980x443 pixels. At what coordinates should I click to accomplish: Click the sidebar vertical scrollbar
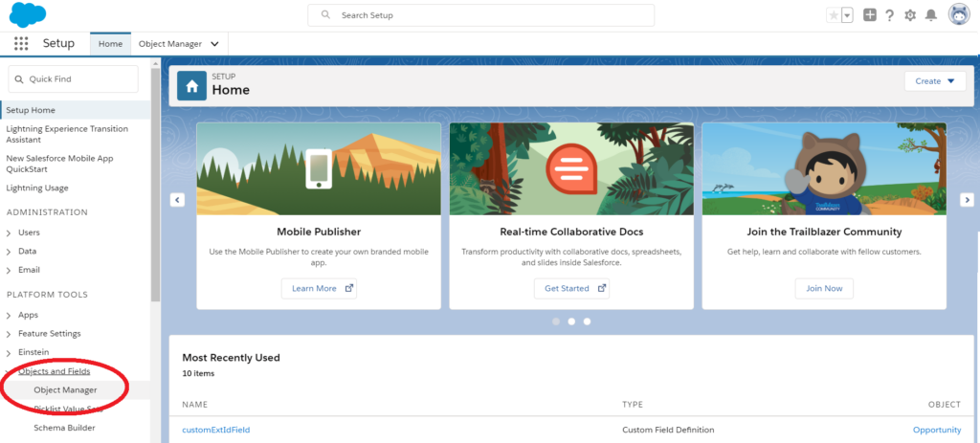pos(156,185)
